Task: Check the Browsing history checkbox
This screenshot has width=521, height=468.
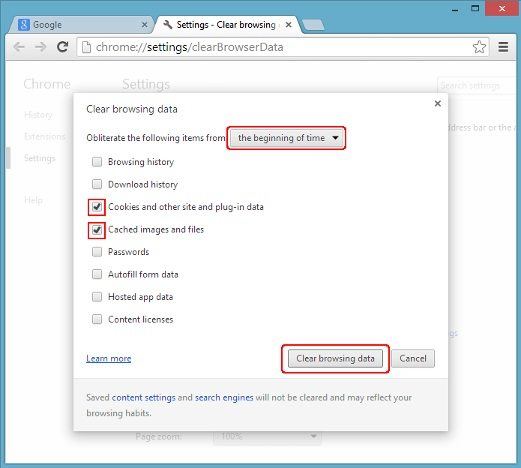Action: pyautogui.click(x=97, y=162)
